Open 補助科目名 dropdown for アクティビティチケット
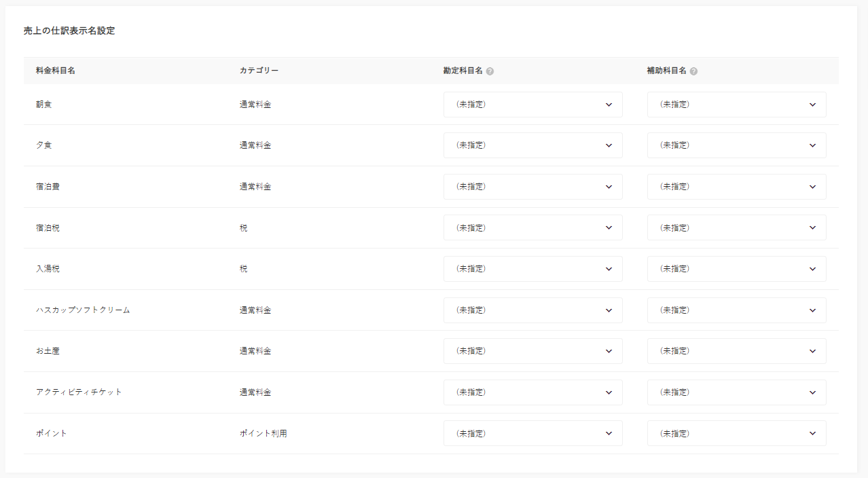868x478 pixels. pyautogui.click(x=736, y=392)
